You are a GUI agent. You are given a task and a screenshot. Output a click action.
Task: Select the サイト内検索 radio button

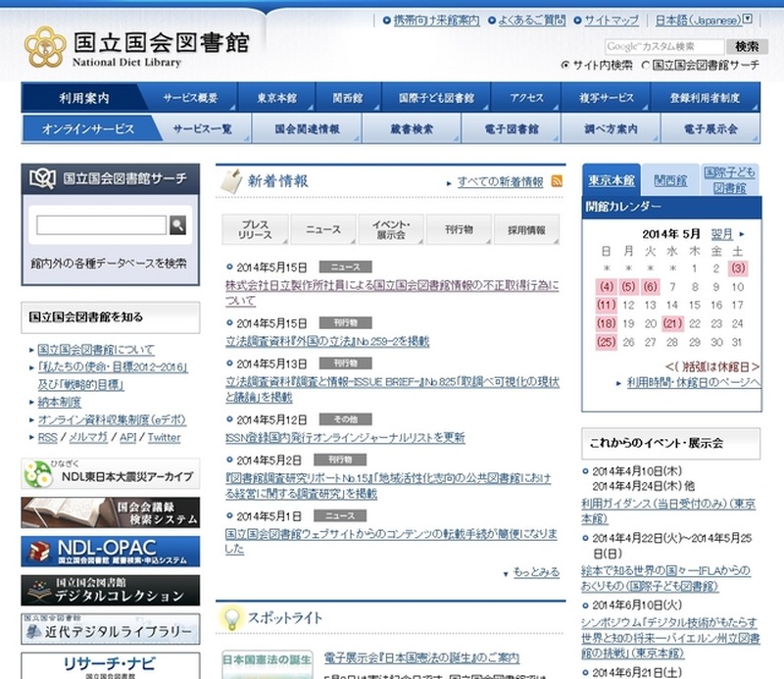pyautogui.click(x=565, y=65)
